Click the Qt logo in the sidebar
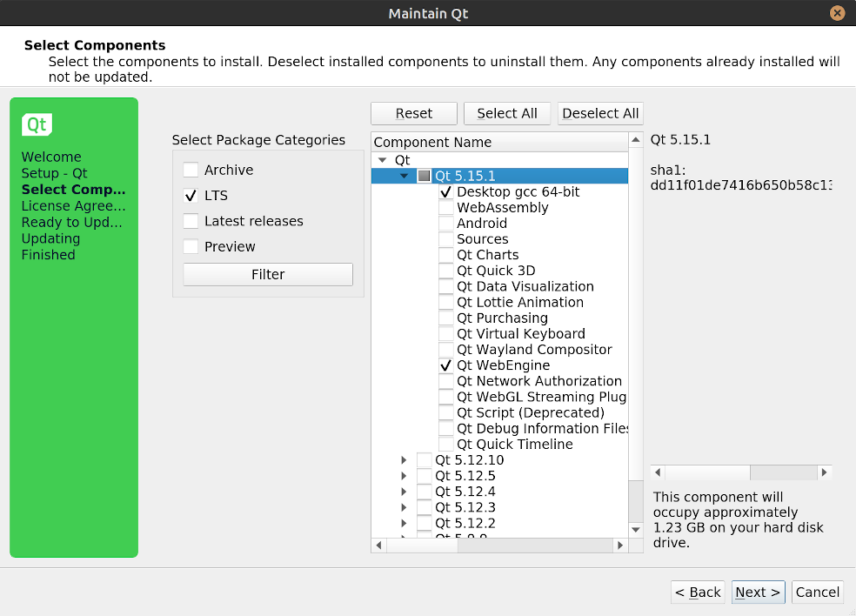Screen dimensions: 856x616 coord(37,124)
